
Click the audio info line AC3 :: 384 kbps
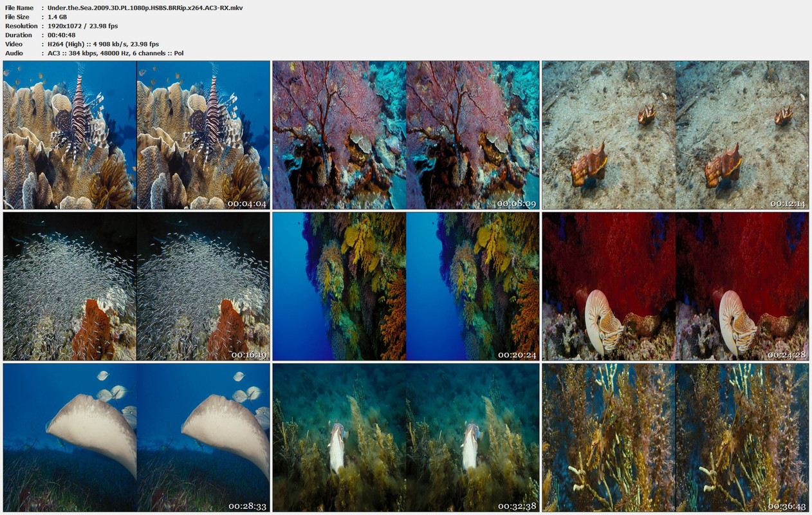pyautogui.click(x=116, y=53)
